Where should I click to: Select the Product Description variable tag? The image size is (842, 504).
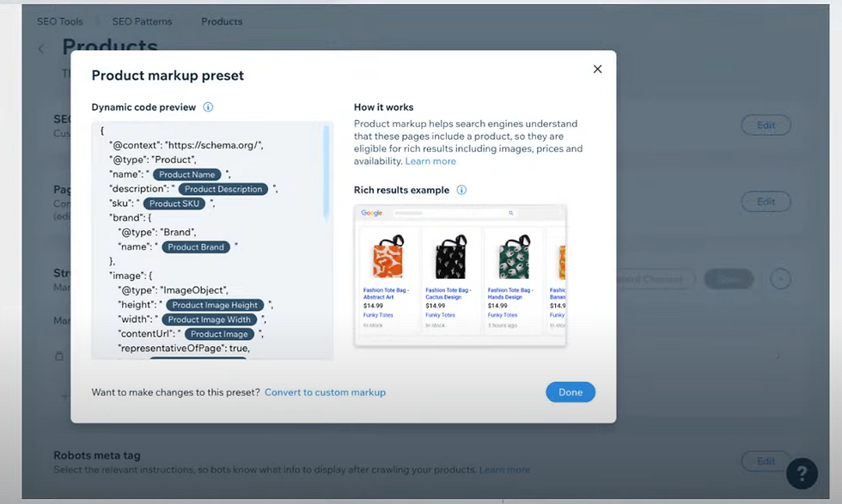click(x=223, y=189)
